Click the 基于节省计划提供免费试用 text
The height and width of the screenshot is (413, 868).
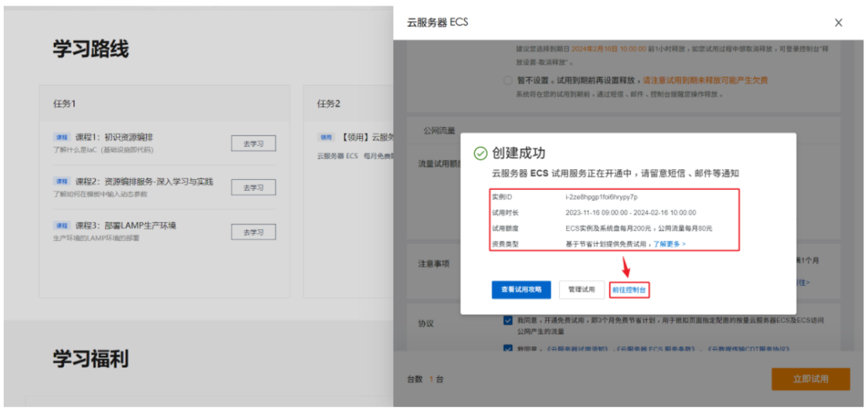point(608,244)
